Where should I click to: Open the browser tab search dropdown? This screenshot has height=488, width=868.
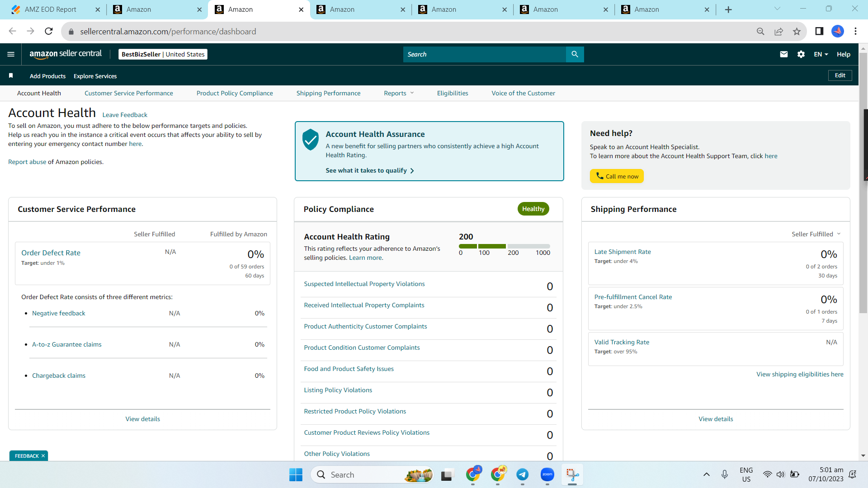coord(777,9)
